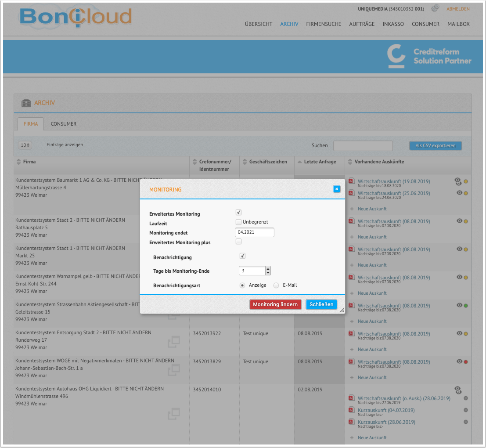
Task: Open PDF icon for Wirtschaftsauskunft (19.08.2019)
Action: click(351, 181)
